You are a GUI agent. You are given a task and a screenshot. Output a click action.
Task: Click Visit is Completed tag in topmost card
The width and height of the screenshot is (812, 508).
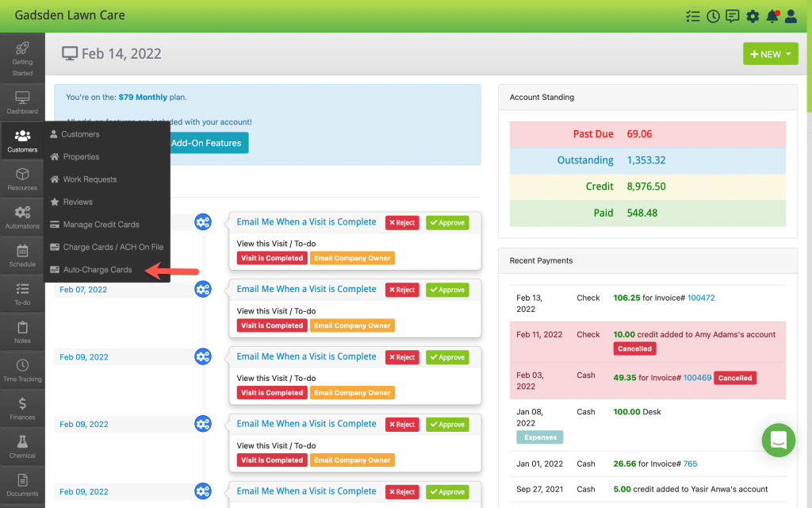(x=272, y=258)
